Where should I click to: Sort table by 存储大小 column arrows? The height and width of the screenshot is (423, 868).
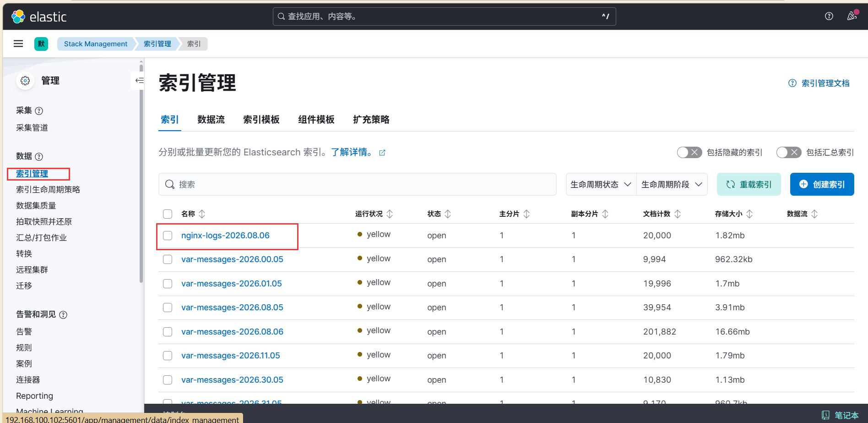(x=749, y=214)
